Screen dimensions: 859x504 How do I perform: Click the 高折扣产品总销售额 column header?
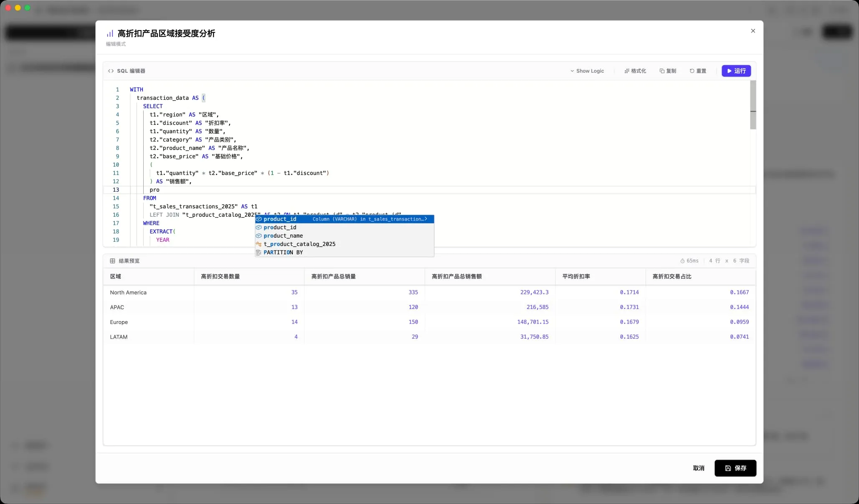point(456,276)
